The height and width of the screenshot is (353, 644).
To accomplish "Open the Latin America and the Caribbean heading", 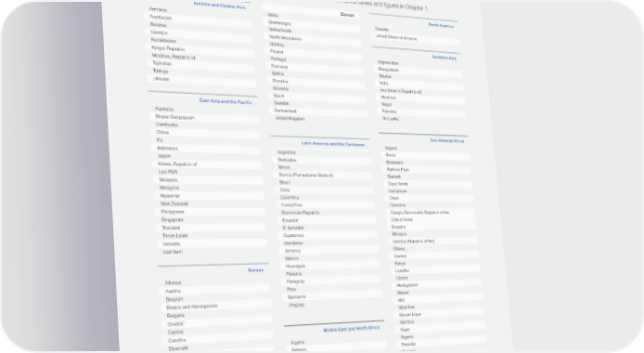I will pos(333,144).
